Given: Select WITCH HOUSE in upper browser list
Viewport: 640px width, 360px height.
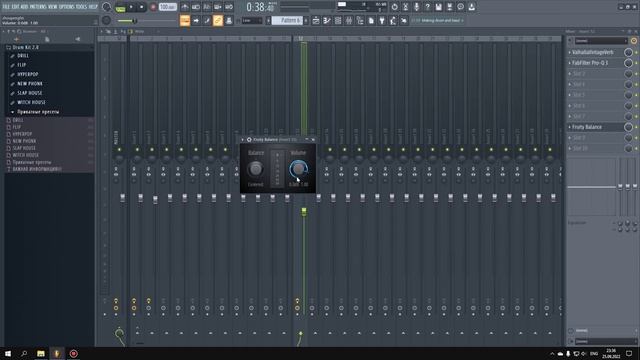Looking at the screenshot, I should pos(31,102).
